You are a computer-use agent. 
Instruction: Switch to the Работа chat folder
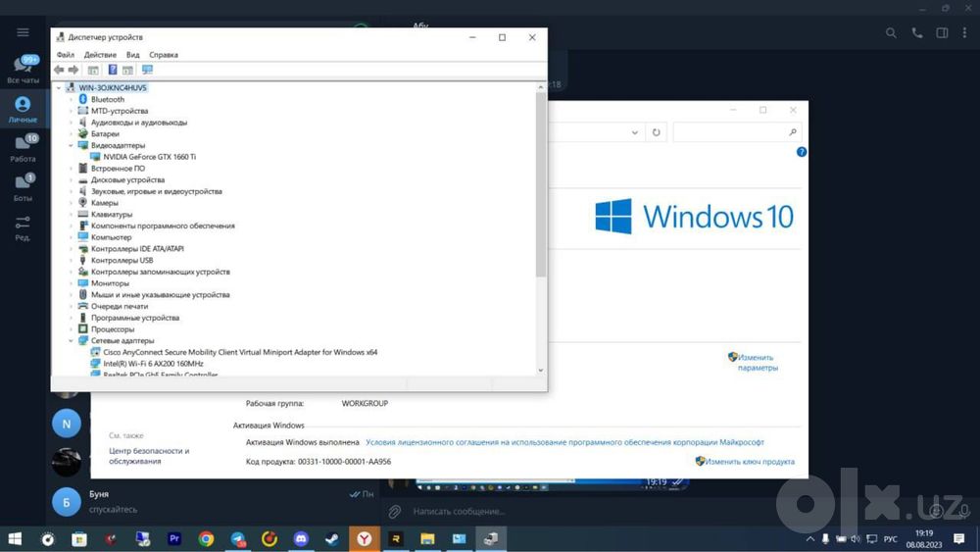(23, 147)
